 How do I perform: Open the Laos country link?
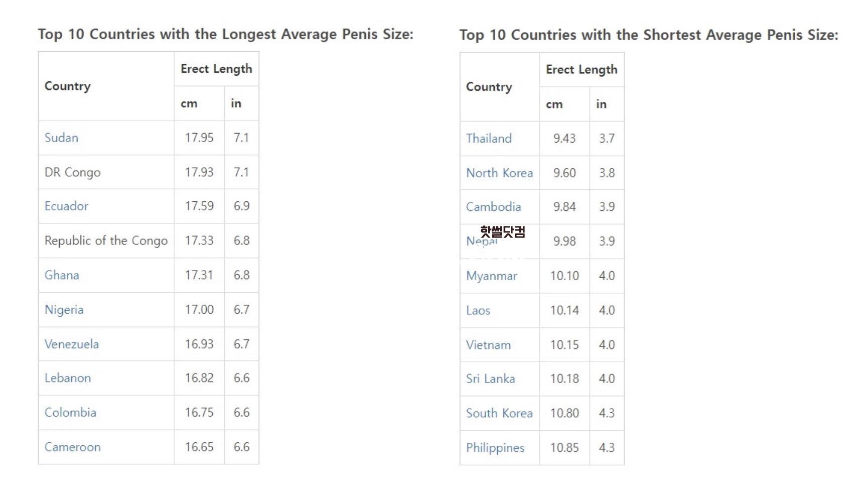[x=478, y=310]
